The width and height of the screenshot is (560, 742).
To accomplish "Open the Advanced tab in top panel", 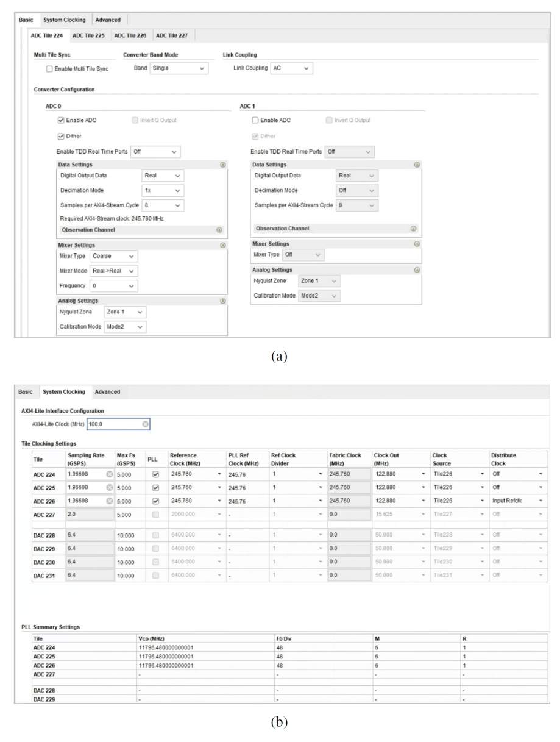I will [x=108, y=20].
